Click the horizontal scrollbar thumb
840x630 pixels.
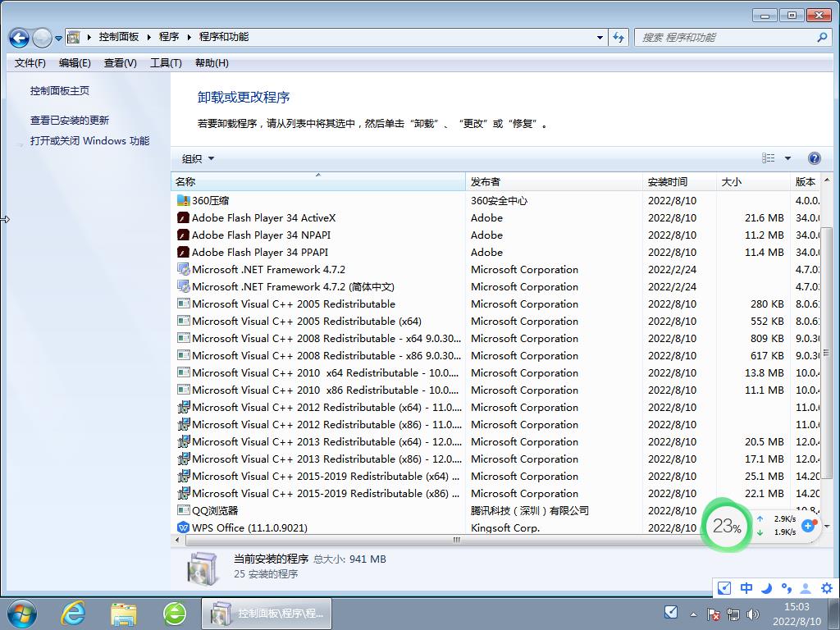coord(456,540)
